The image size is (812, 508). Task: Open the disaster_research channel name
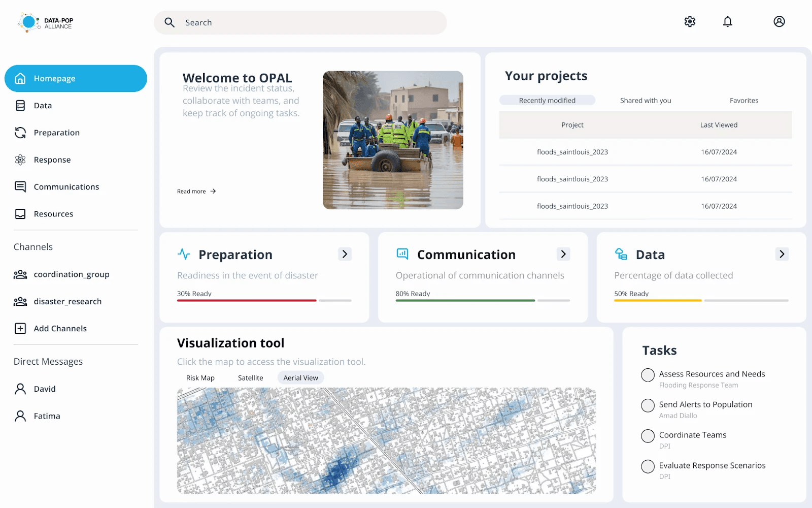coord(67,301)
